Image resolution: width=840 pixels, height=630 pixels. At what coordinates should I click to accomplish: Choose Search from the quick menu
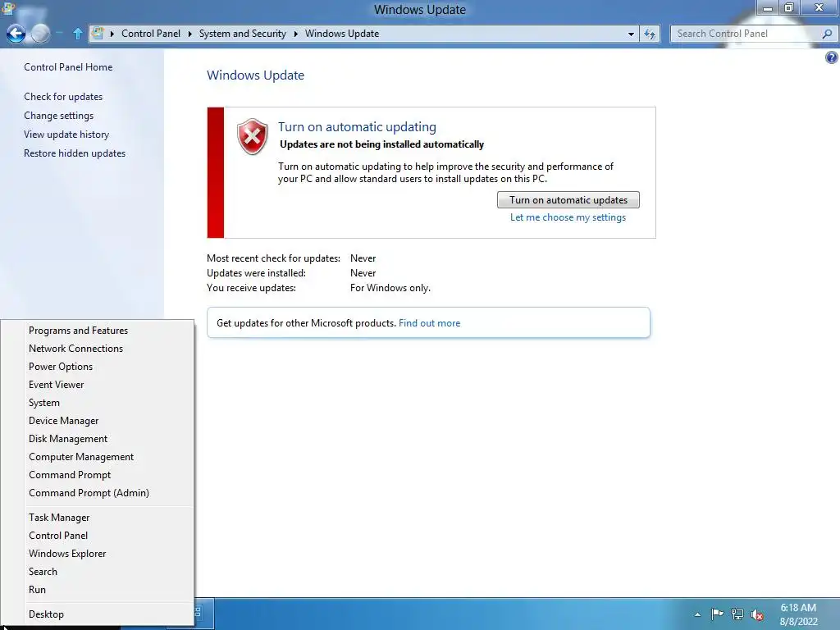pyautogui.click(x=43, y=572)
